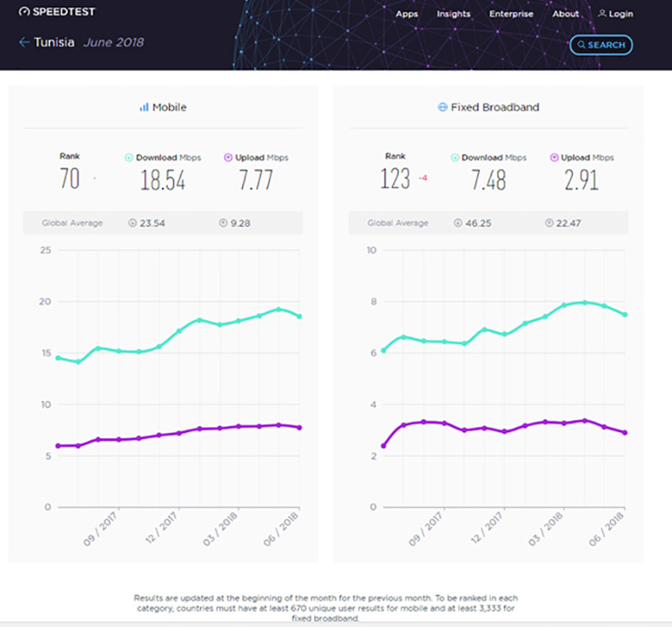Click Mobile Global Average download icon

pyautogui.click(x=133, y=223)
